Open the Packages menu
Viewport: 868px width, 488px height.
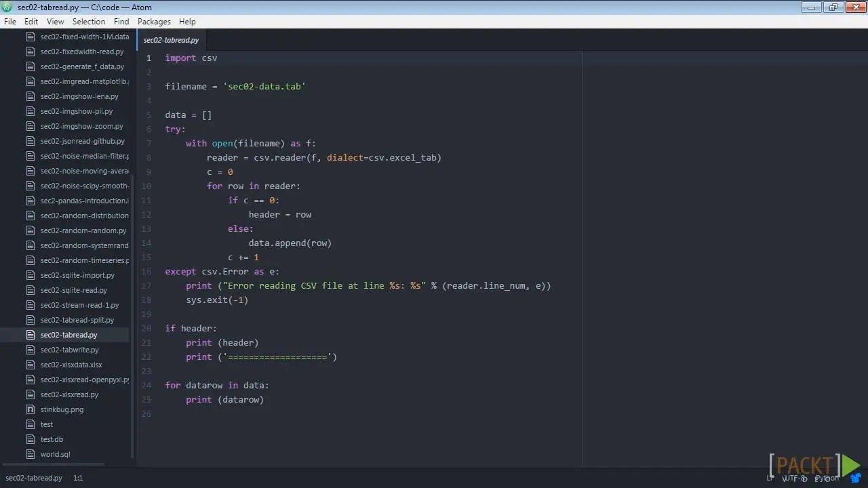click(154, 22)
